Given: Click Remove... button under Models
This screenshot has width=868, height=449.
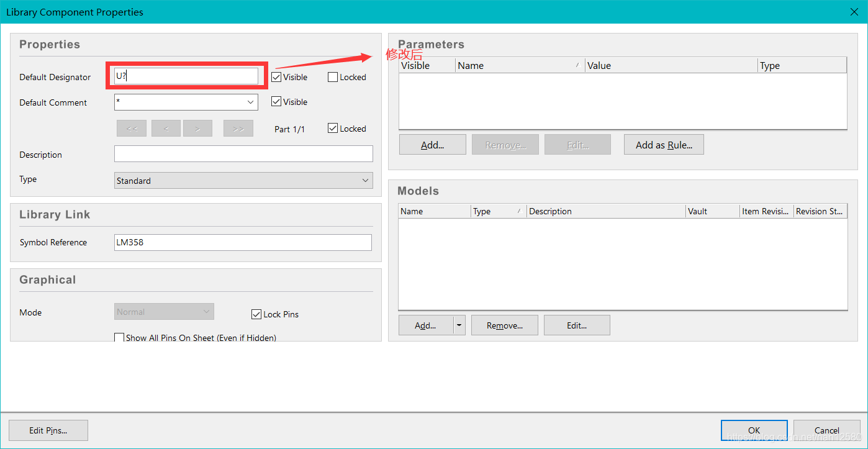Looking at the screenshot, I should pyautogui.click(x=505, y=325).
